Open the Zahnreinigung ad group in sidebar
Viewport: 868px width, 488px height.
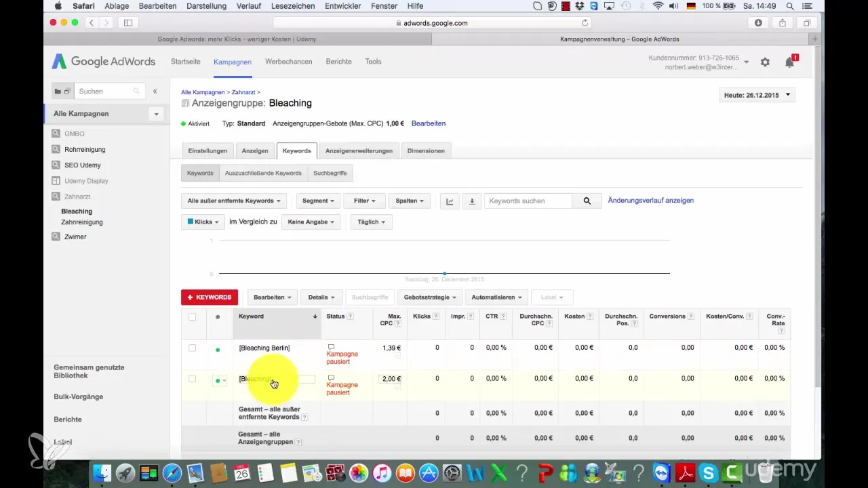tap(82, 222)
